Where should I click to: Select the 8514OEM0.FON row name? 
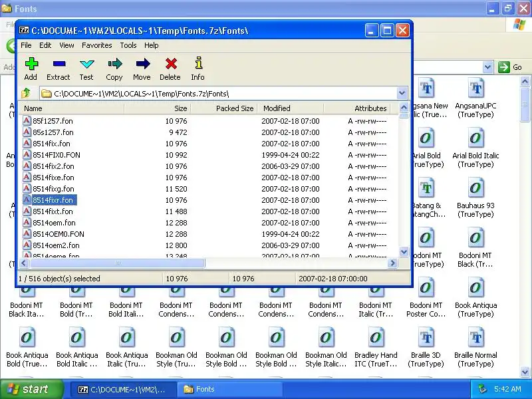coord(59,234)
